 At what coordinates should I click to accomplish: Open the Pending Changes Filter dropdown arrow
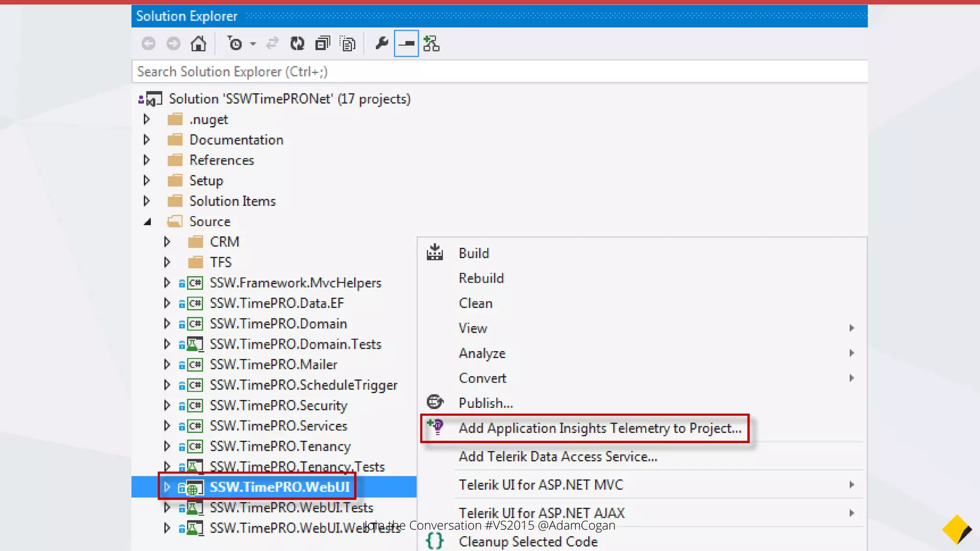253,44
